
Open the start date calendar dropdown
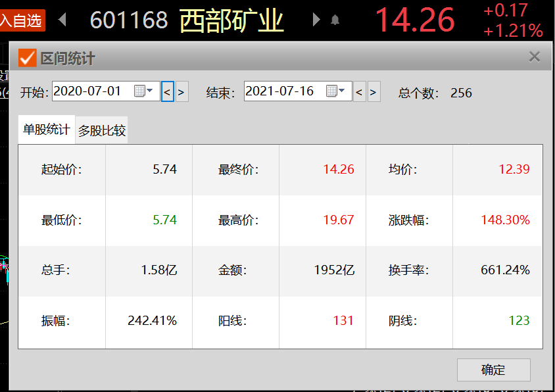(143, 91)
